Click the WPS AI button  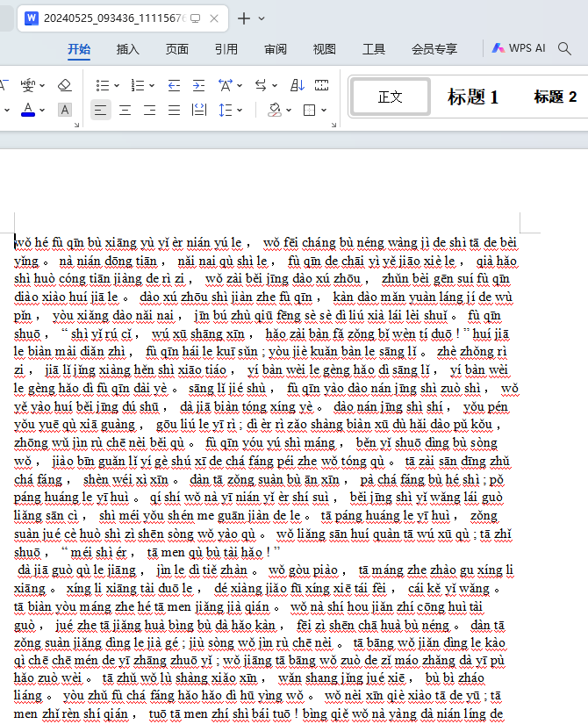coord(519,49)
